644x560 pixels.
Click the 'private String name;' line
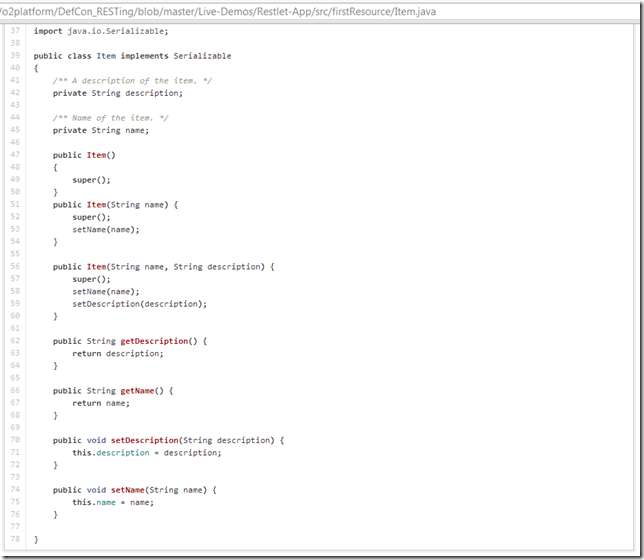[x=101, y=130]
